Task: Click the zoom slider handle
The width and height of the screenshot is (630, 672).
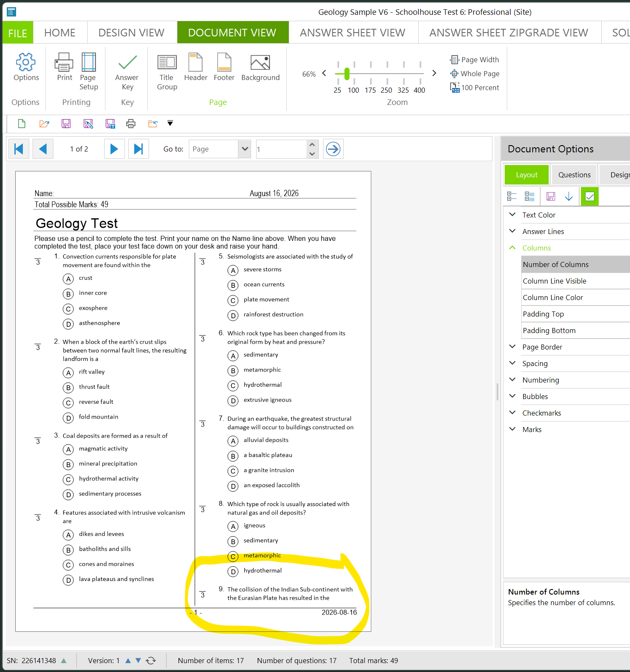Action: click(347, 74)
